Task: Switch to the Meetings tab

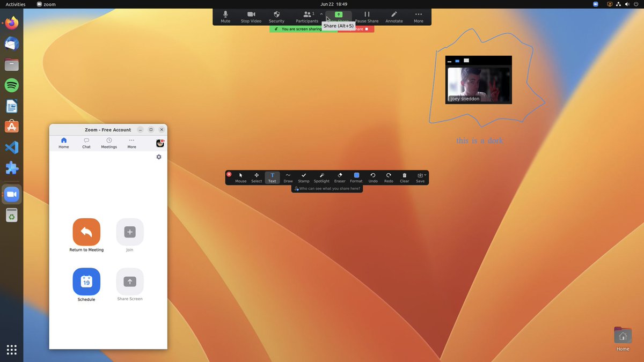Action: pos(108,142)
